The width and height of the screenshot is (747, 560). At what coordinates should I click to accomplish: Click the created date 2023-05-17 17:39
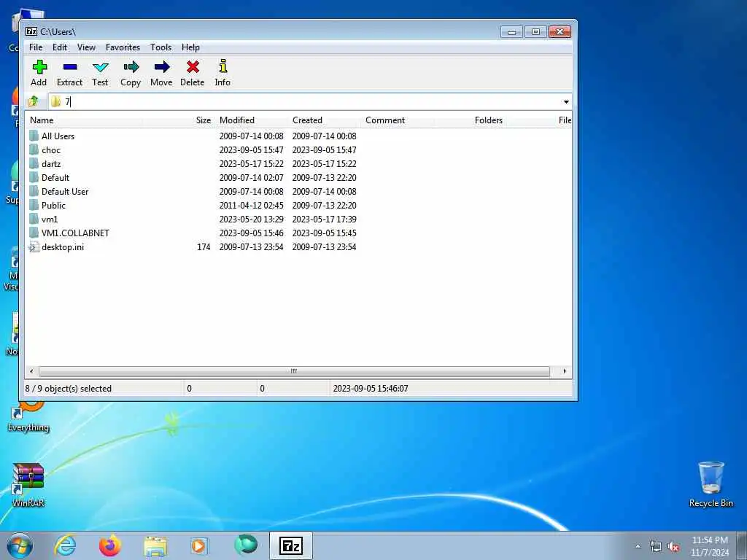[x=325, y=219]
